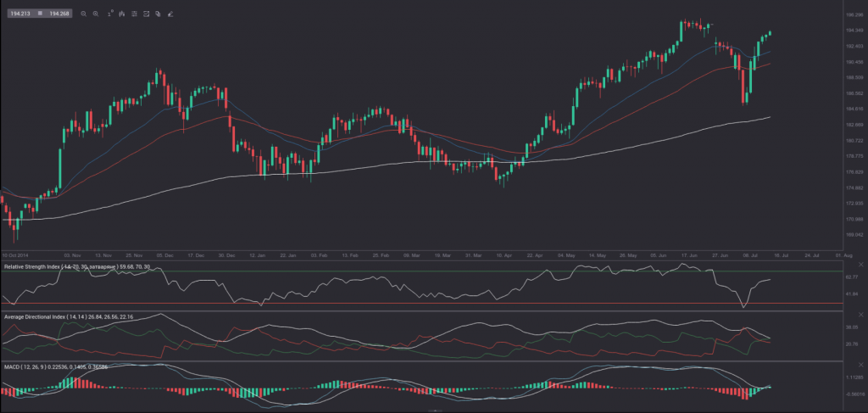This screenshot has height=413, width=868.
Task: Click the 190.456 price axis level
Action: 854,62
